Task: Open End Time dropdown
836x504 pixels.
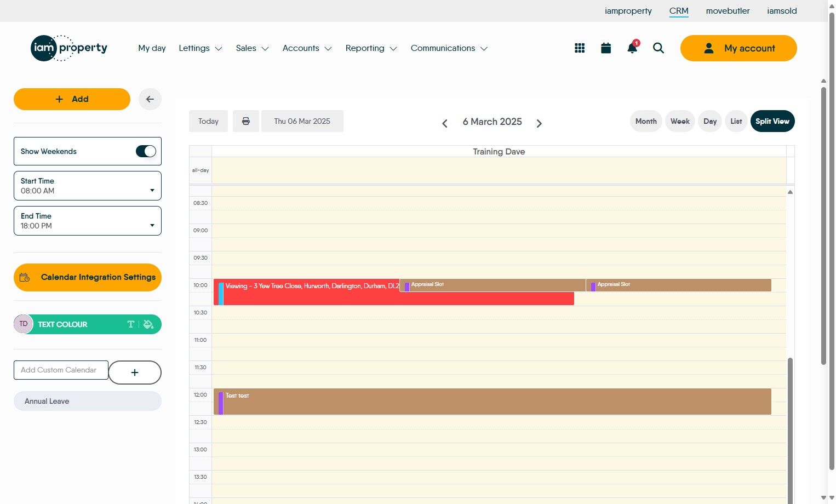Action: click(x=88, y=221)
